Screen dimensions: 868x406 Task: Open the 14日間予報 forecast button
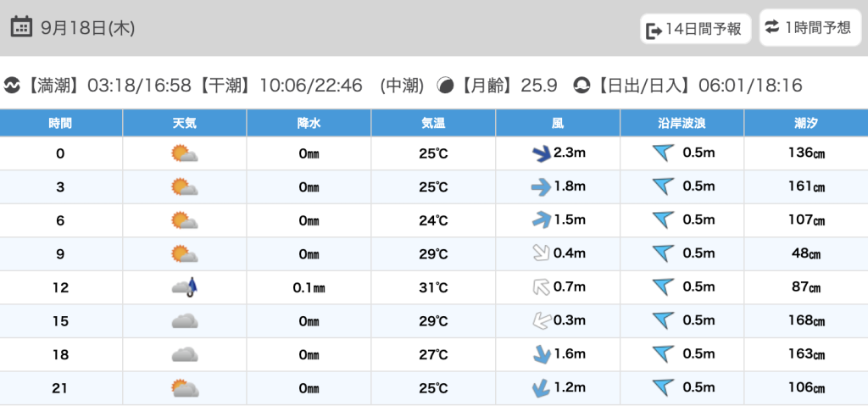tap(695, 30)
